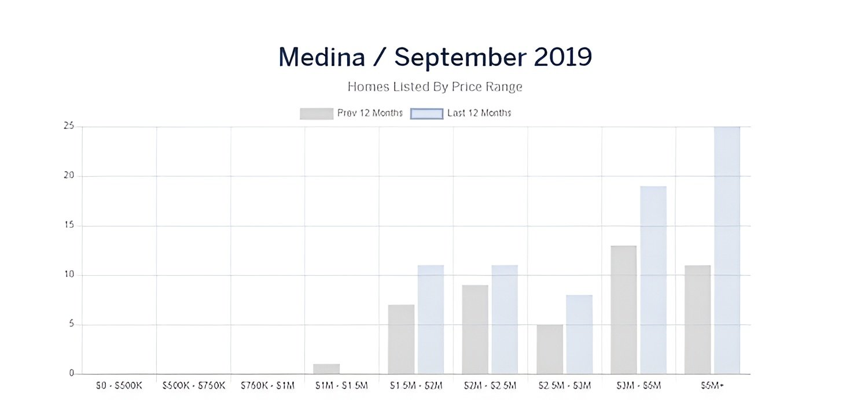
Task: Click the blue Last bar in $2.5M - $3M
Action: [x=579, y=335]
